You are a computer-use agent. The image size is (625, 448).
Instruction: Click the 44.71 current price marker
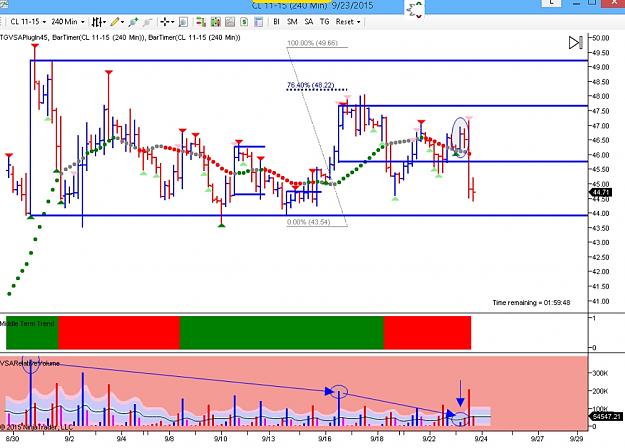(600, 193)
